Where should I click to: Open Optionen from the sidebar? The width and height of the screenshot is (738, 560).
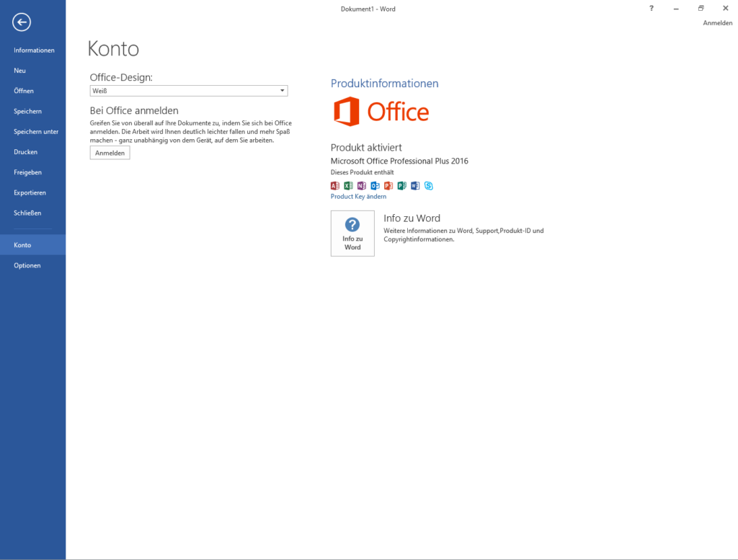click(x=27, y=265)
